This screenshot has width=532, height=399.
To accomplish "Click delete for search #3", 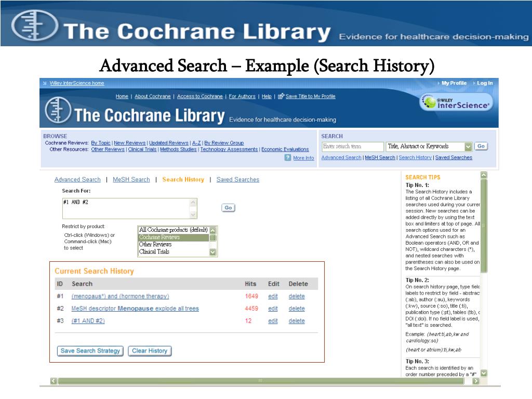I will (x=297, y=321).
